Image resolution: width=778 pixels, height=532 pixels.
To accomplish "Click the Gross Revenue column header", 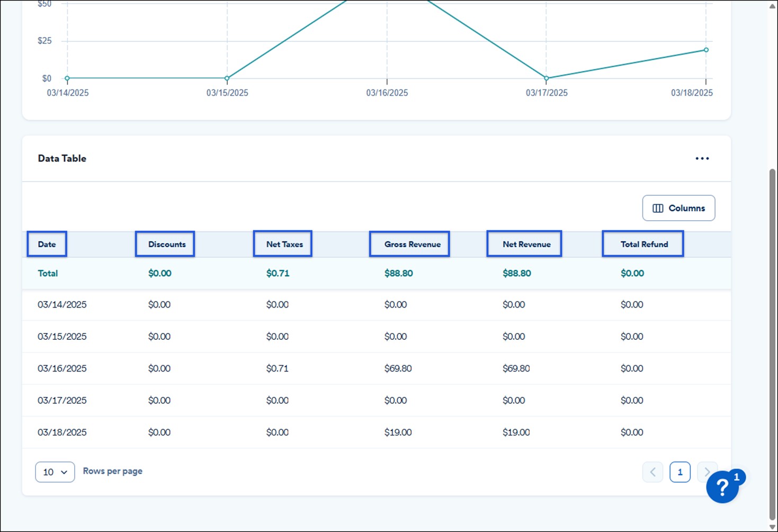I will coord(409,244).
